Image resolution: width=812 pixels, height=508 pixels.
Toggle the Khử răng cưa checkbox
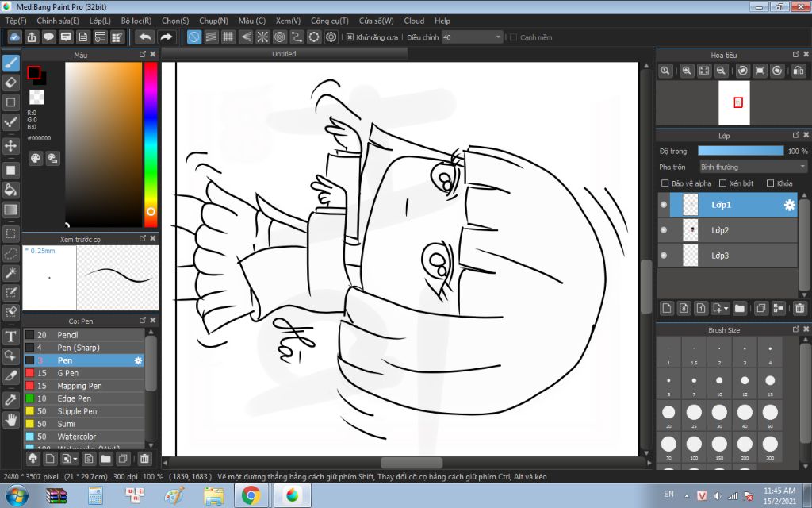350,37
